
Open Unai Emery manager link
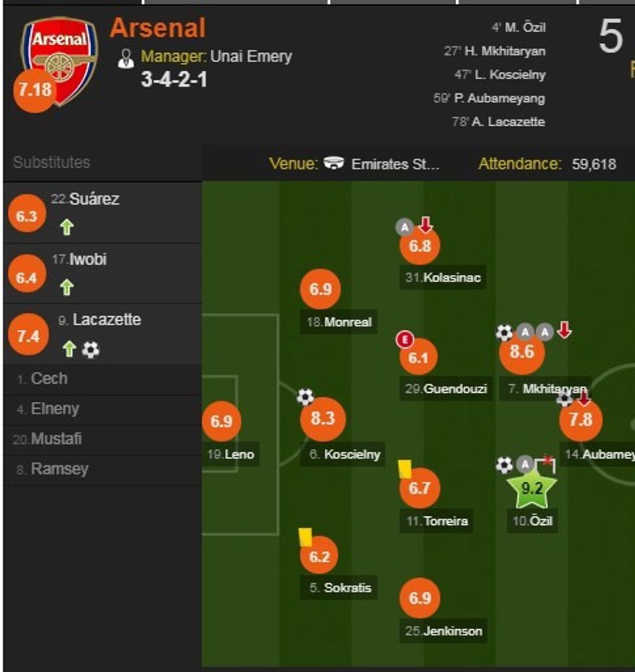pos(251,56)
